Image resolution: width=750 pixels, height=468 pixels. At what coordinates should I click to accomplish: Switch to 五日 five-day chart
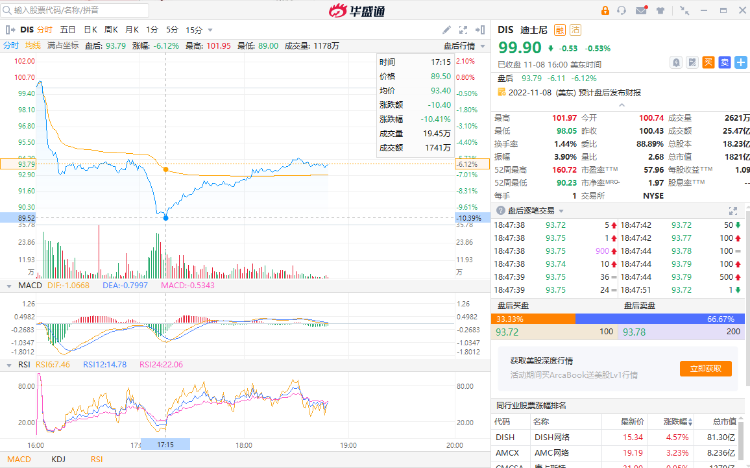point(67,30)
